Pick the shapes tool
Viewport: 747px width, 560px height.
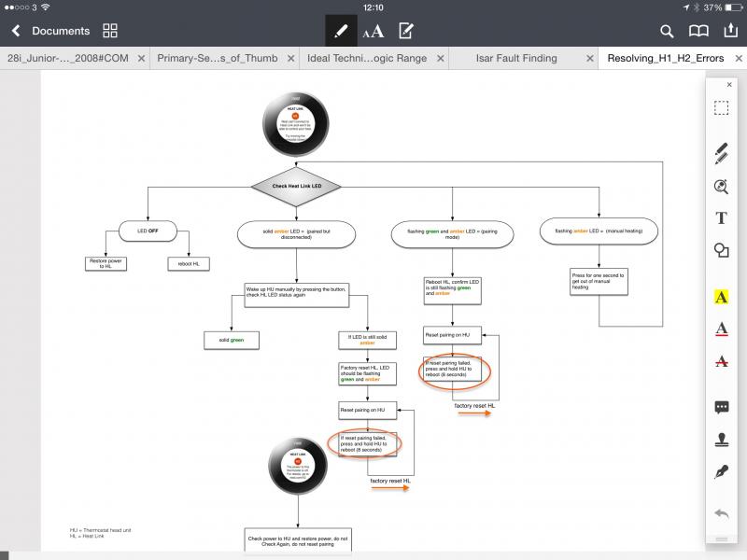pyautogui.click(x=721, y=250)
